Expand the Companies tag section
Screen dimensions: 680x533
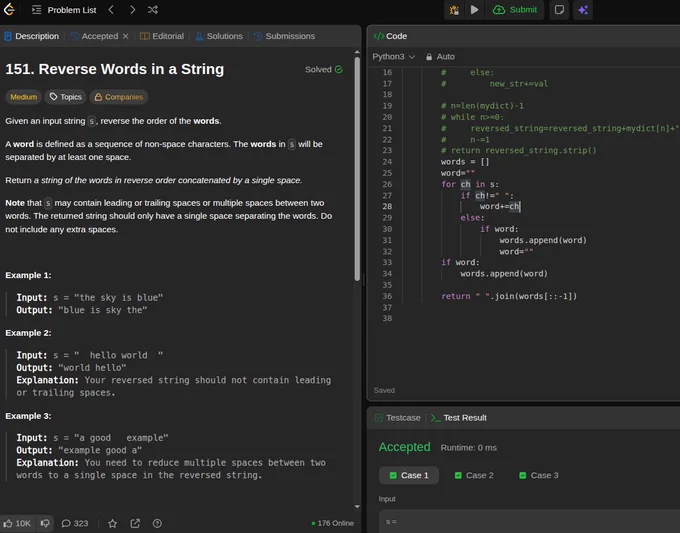click(118, 97)
